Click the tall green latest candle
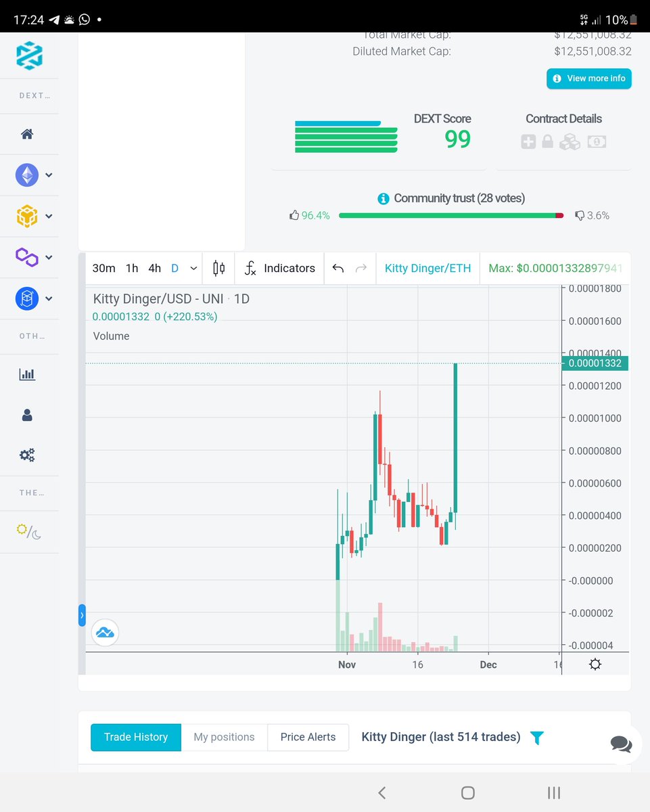Viewport: 650px width, 812px height. click(x=456, y=438)
